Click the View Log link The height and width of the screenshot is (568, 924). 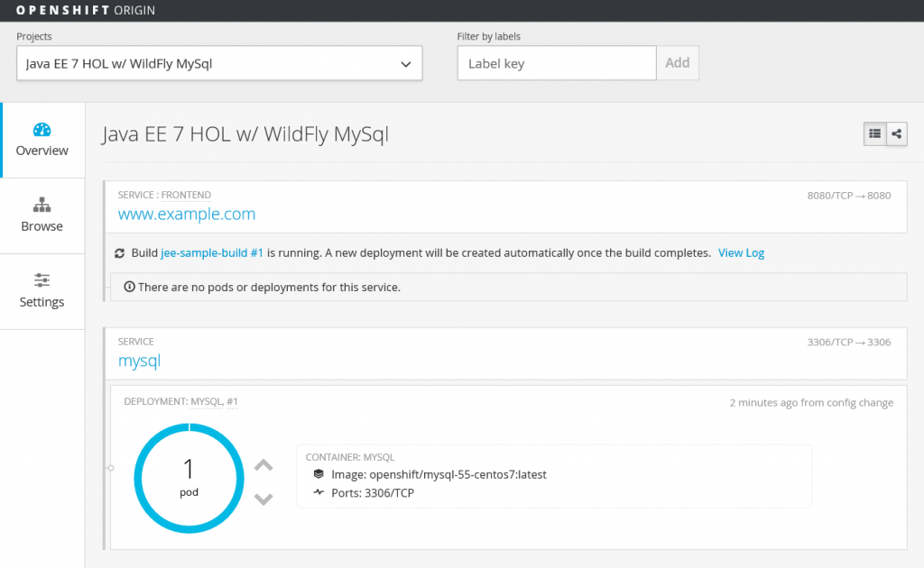tap(742, 253)
